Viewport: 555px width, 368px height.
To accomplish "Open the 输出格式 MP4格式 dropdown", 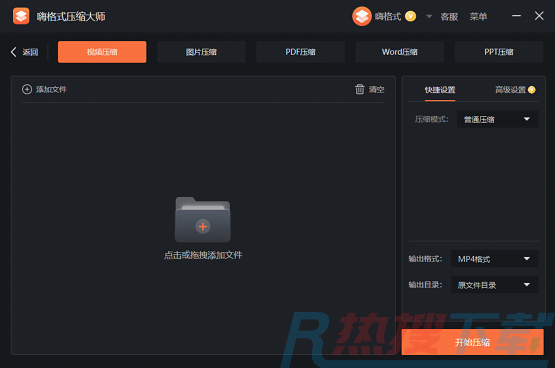I will [x=495, y=259].
